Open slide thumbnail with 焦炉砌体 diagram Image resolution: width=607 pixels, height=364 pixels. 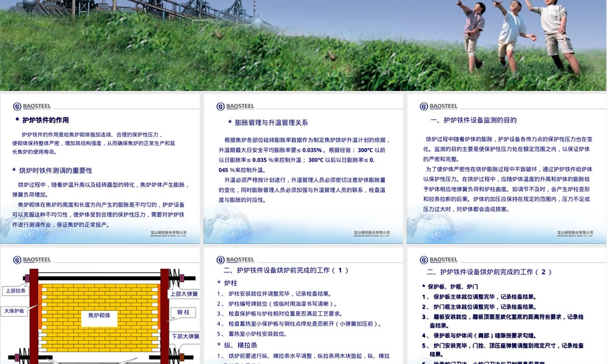[x=100, y=306]
